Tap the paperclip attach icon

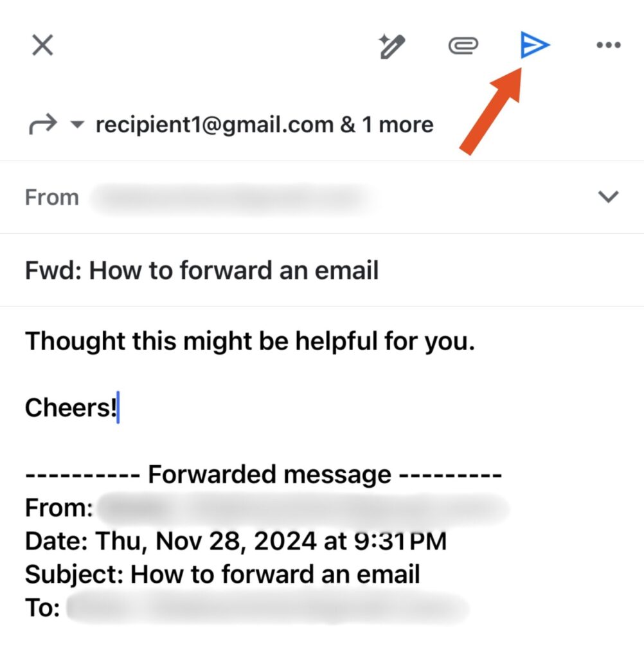[463, 46]
